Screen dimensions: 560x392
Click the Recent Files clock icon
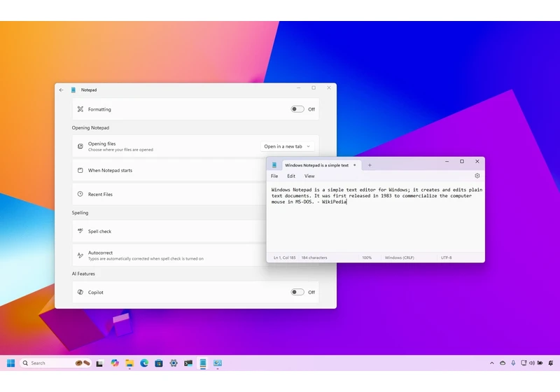[80, 194]
